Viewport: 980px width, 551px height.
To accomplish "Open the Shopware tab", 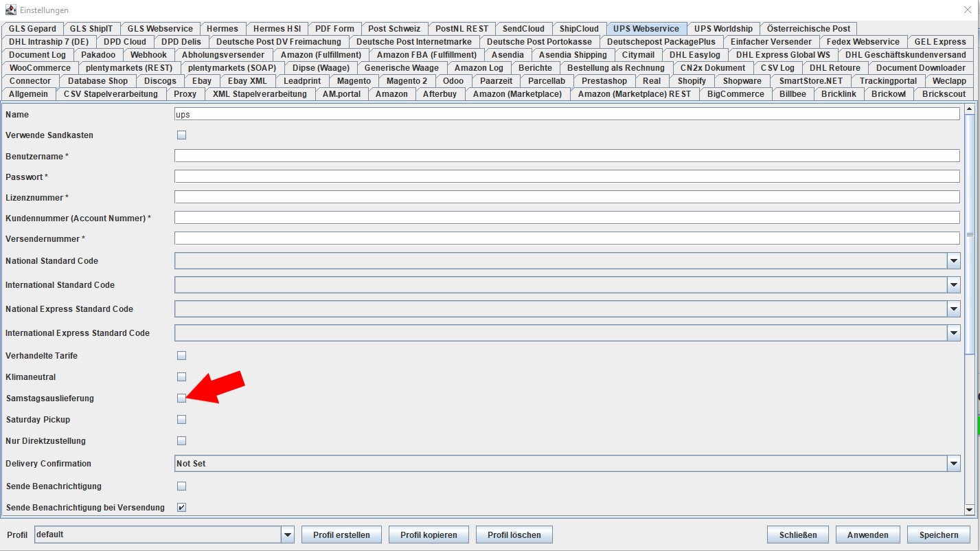I will [x=742, y=81].
